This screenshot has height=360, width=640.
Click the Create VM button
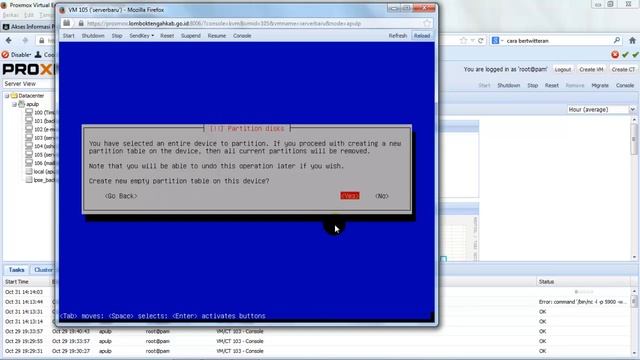[591, 69]
